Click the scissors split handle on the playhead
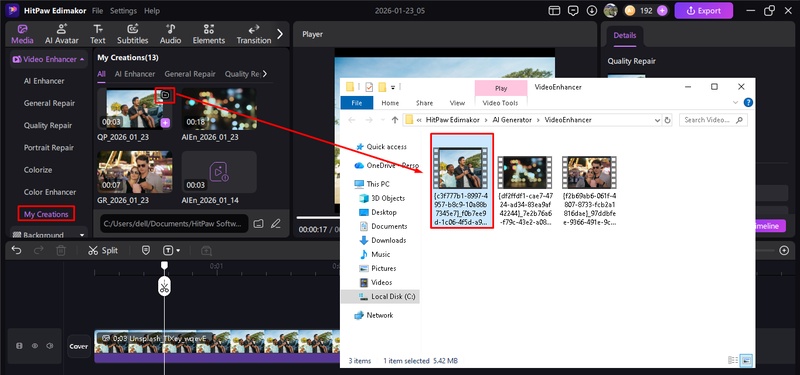 (164, 287)
